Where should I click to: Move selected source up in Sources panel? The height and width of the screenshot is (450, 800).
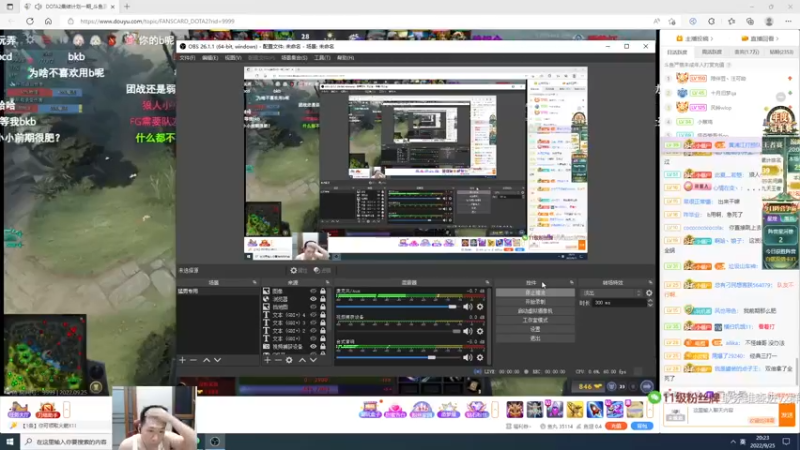pos(302,360)
